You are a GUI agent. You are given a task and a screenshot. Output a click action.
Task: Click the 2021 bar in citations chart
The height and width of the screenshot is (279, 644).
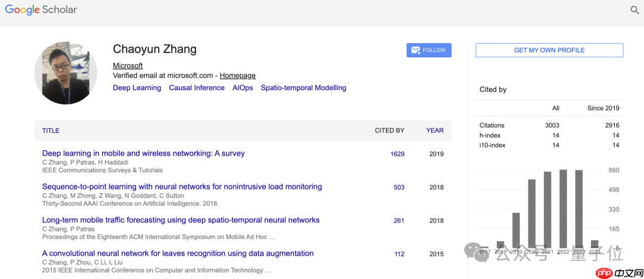pos(547,209)
